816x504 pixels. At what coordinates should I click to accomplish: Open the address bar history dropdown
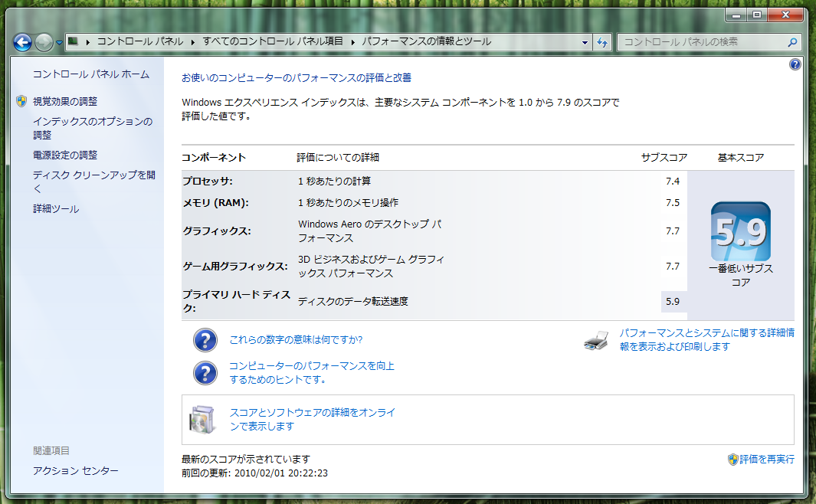[585, 42]
